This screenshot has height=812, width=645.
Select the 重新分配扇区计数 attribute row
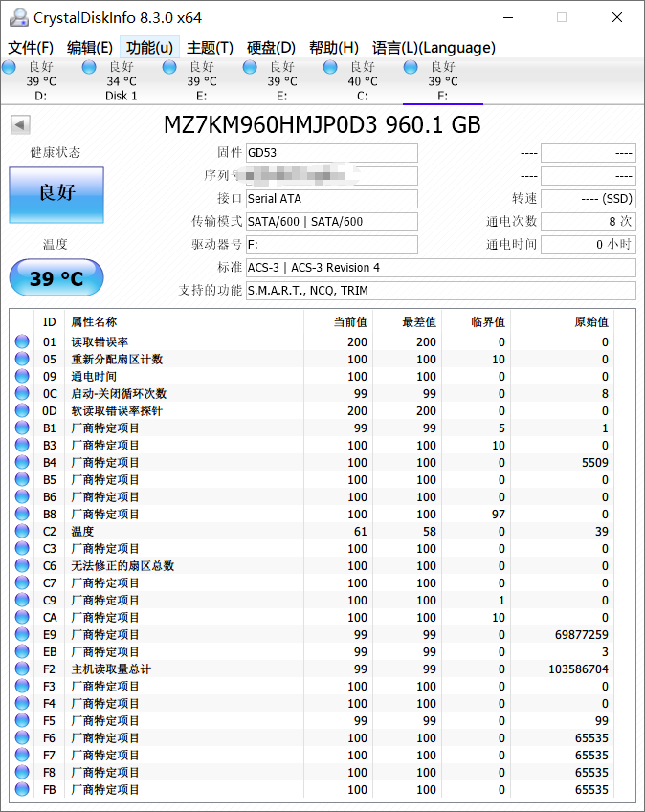pos(316,359)
